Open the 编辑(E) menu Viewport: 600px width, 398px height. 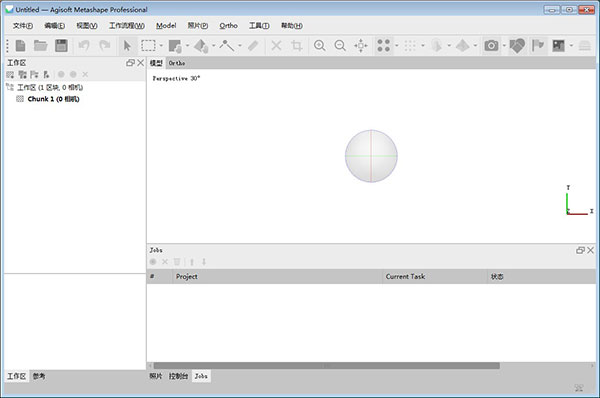(54, 26)
